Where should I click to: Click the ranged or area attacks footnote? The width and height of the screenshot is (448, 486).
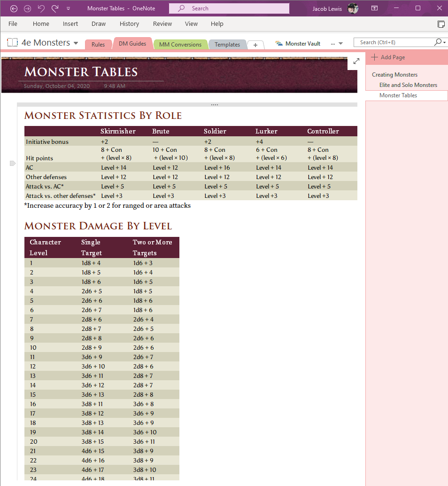click(107, 205)
